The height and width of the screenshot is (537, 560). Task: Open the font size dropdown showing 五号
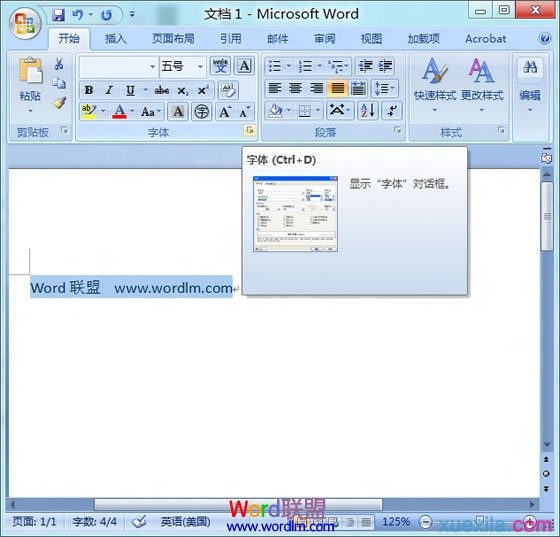tap(183, 66)
